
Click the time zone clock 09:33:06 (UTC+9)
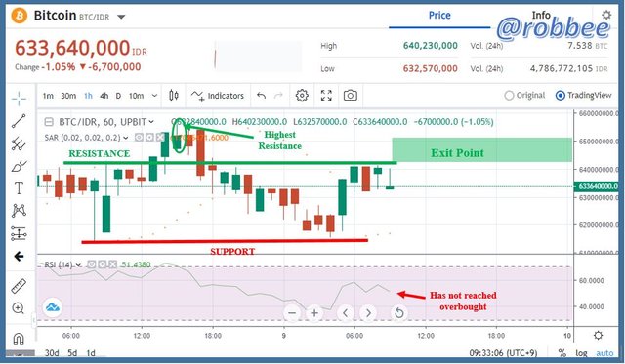pos(503,353)
